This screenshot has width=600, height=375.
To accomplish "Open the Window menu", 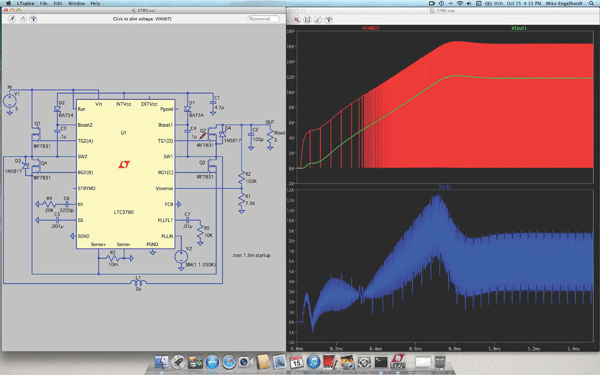I will 77,3.
